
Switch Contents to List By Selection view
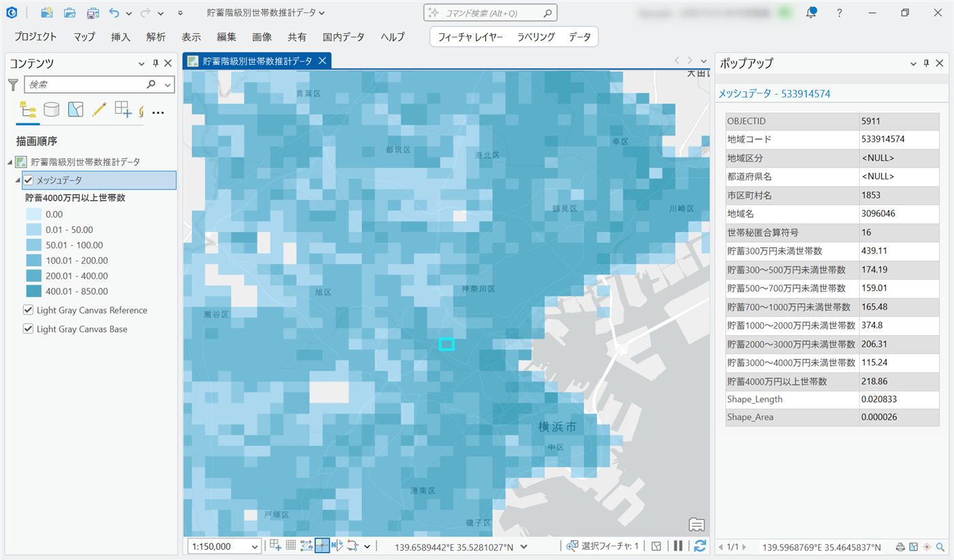coord(75,110)
